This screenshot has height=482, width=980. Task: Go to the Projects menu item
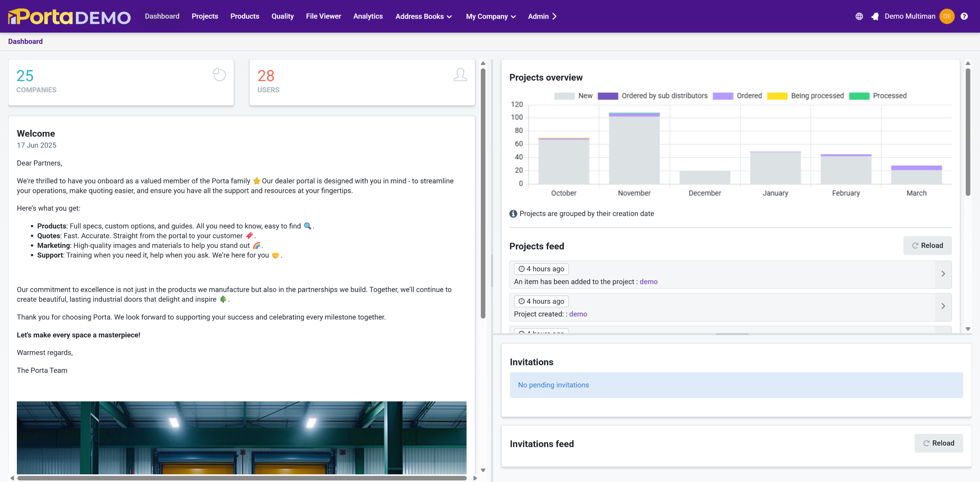(205, 16)
